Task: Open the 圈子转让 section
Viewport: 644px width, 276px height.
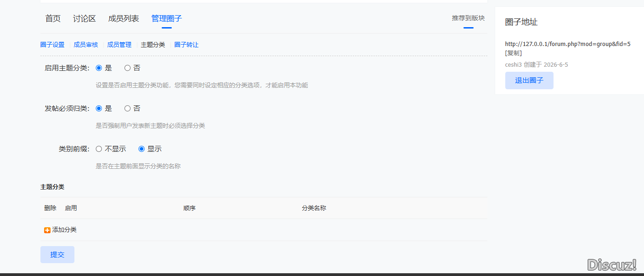Action: point(186,45)
